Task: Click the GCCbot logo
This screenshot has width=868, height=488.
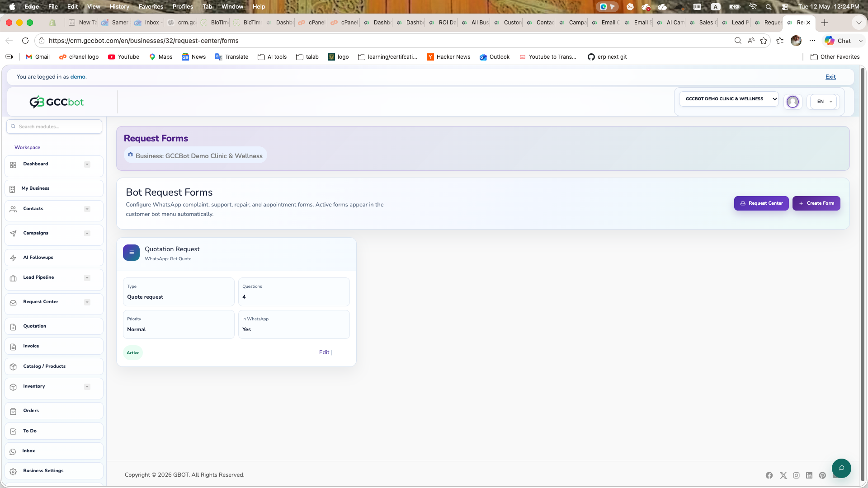Action: pyautogui.click(x=57, y=102)
